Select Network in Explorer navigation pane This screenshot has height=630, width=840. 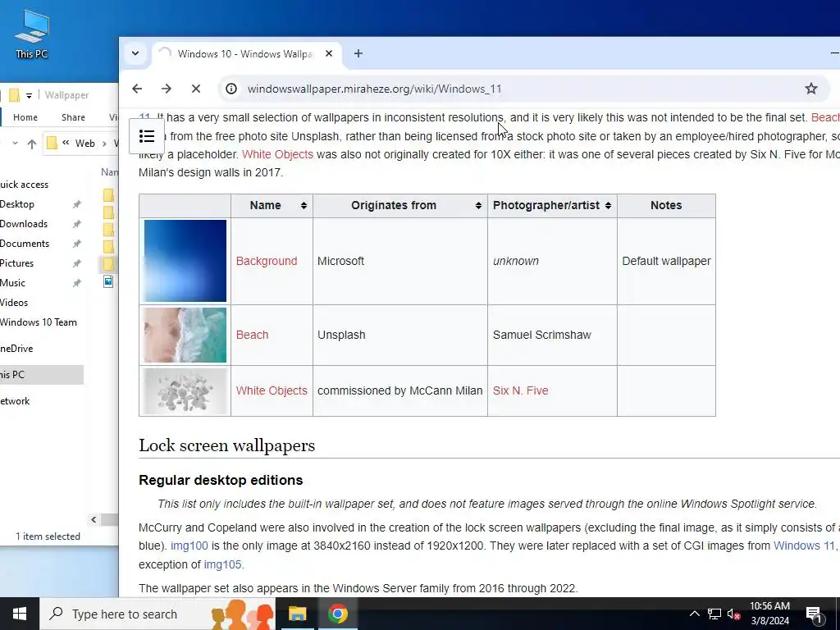point(15,401)
